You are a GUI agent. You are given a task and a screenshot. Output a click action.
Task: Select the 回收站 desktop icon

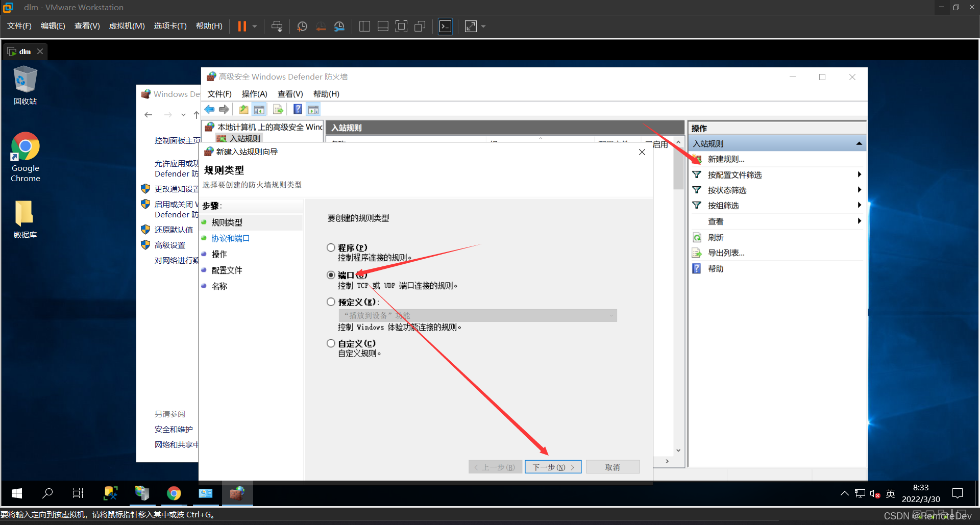click(x=25, y=86)
